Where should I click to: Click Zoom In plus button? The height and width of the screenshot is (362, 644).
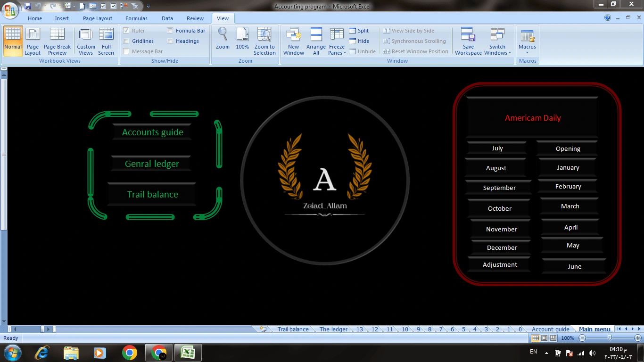(637, 338)
